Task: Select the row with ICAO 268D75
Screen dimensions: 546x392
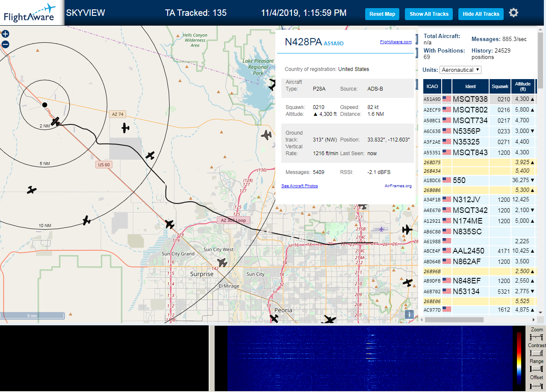Action: coord(479,162)
